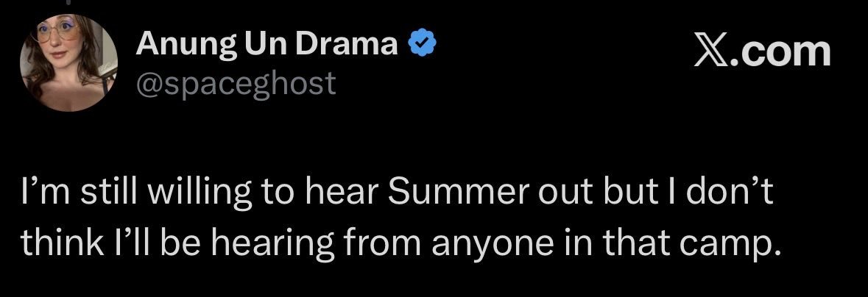The image size is (868, 297).
Task: Click the word "think" starting the second line
Action: click(59, 243)
